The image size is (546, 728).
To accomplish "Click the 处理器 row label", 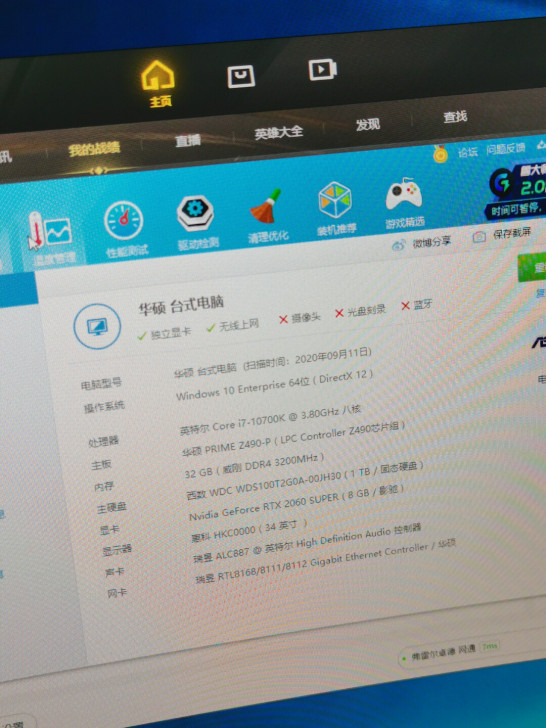I will (104, 441).
